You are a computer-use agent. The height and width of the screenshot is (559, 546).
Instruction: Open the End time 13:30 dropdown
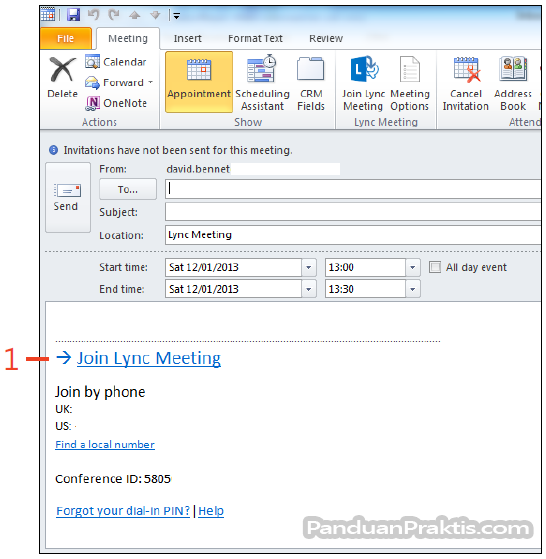click(413, 289)
